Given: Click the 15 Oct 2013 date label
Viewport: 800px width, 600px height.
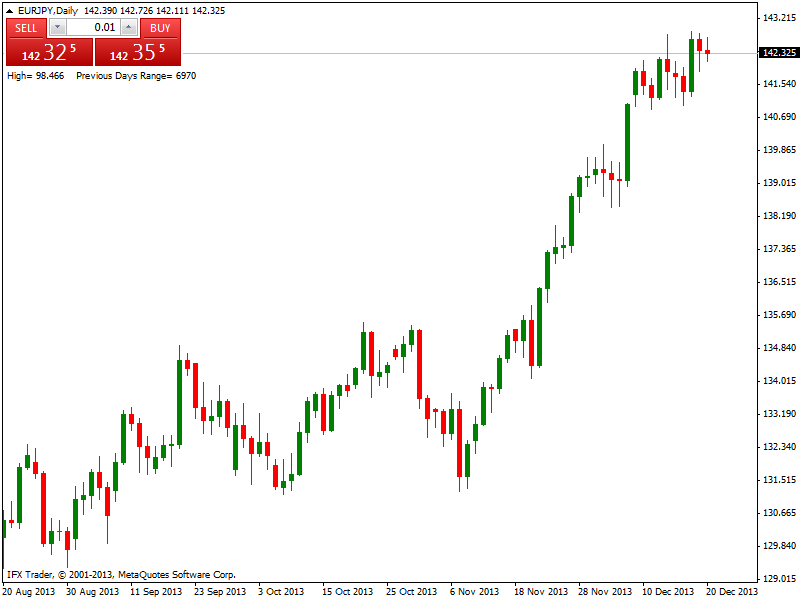Looking at the screenshot, I should click(347, 592).
